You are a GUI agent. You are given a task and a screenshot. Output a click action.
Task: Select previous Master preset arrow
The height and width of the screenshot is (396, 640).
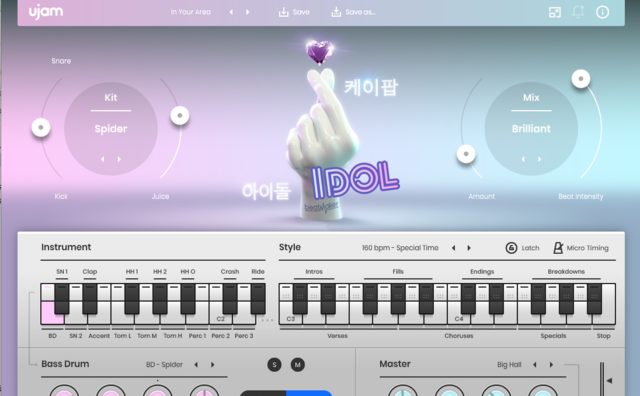point(535,365)
